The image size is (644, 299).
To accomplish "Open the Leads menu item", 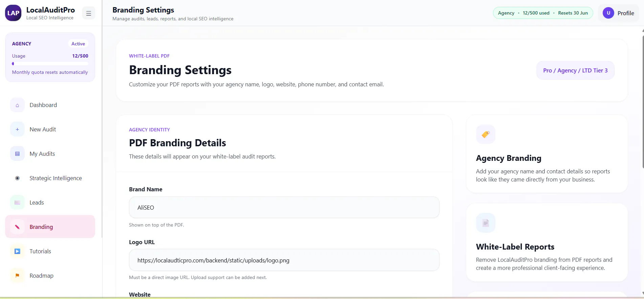I will [x=50, y=202].
